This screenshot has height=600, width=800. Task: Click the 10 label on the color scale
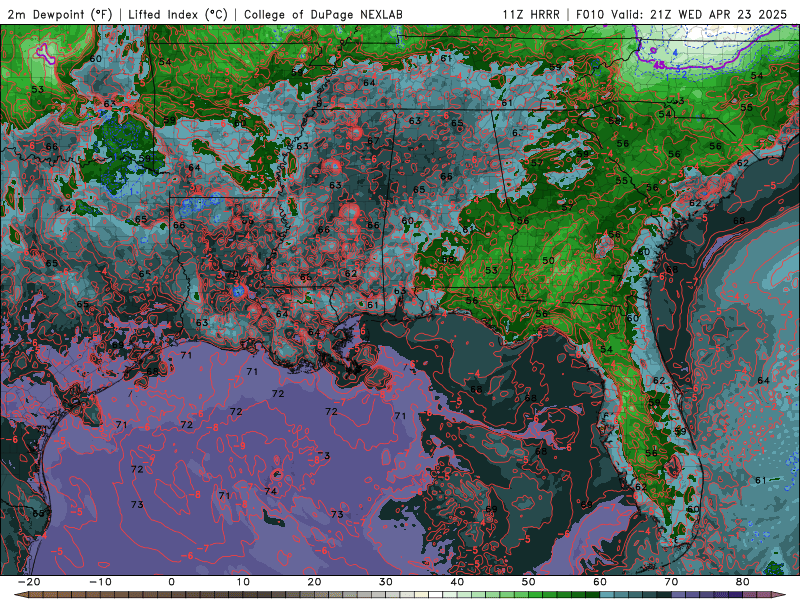(243, 582)
